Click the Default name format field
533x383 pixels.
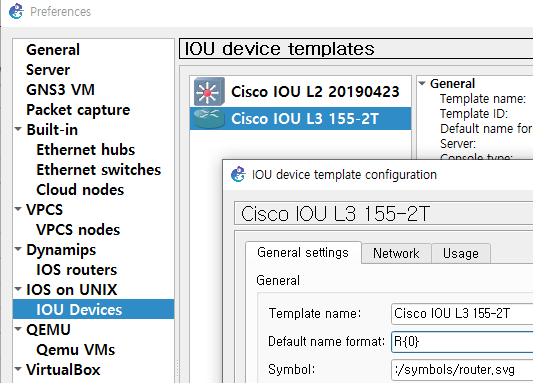[x=462, y=341]
